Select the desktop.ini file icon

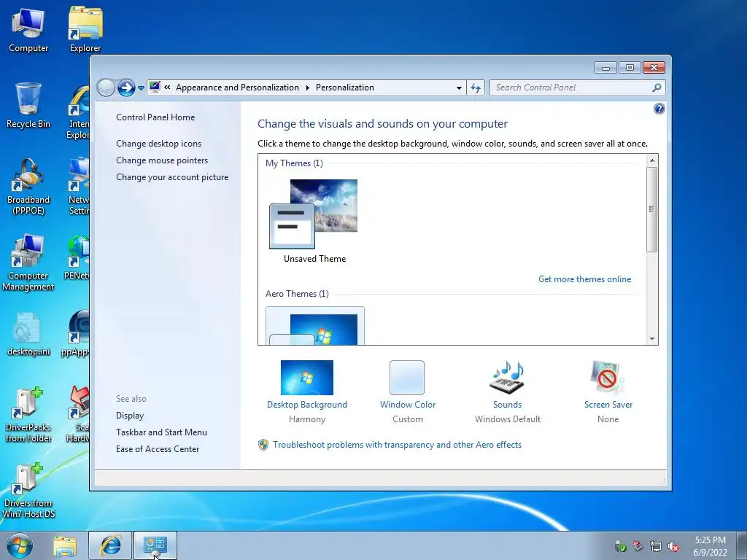pyautogui.click(x=28, y=334)
